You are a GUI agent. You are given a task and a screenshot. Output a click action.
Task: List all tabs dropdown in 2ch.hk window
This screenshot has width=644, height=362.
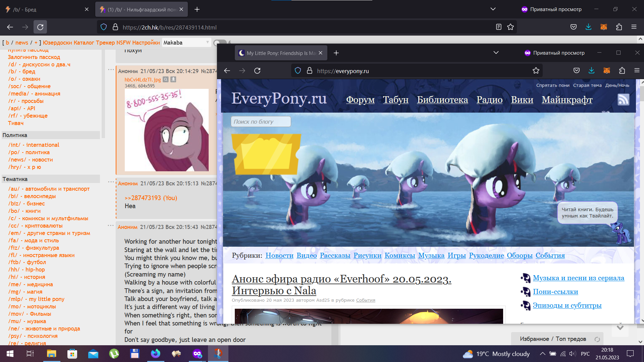tap(493, 9)
